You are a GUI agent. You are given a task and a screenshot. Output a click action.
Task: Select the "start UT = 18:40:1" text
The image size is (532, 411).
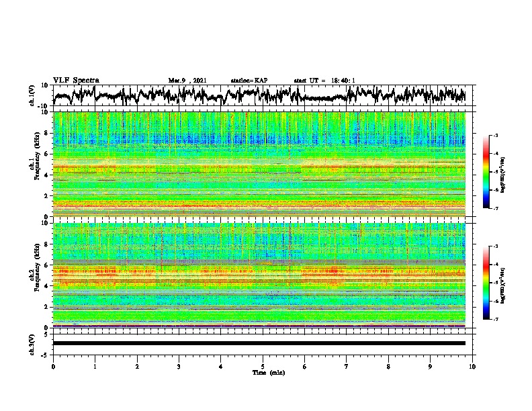tap(324, 81)
